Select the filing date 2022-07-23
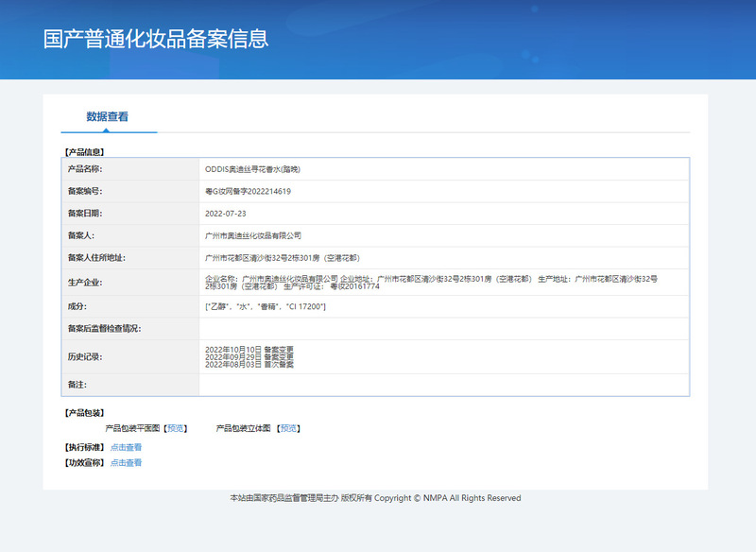Image resolution: width=756 pixels, height=552 pixels. (x=226, y=214)
